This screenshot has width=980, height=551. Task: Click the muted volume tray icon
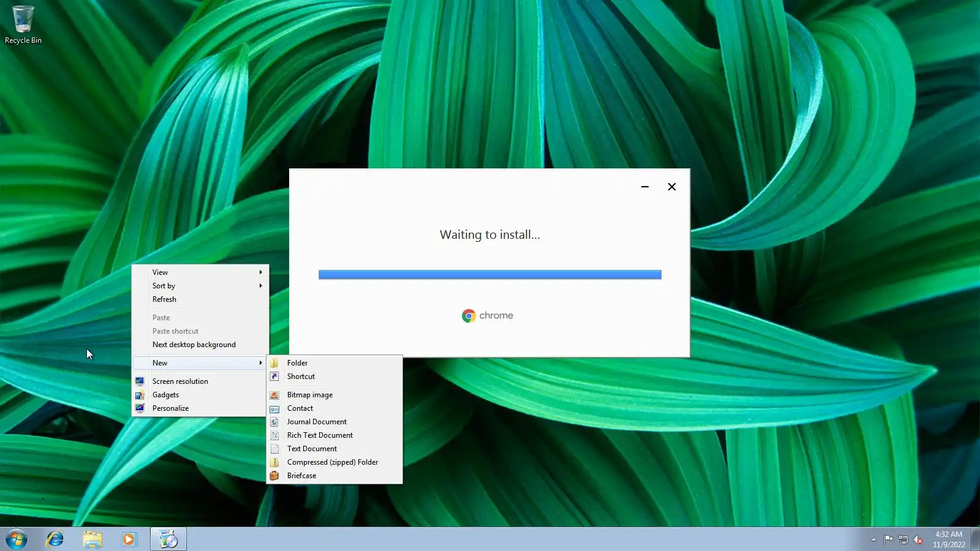918,539
